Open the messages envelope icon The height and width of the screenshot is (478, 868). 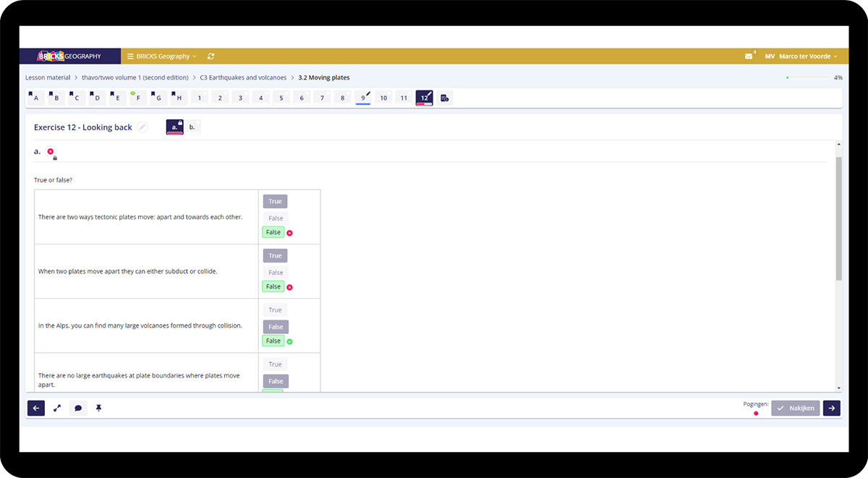749,56
